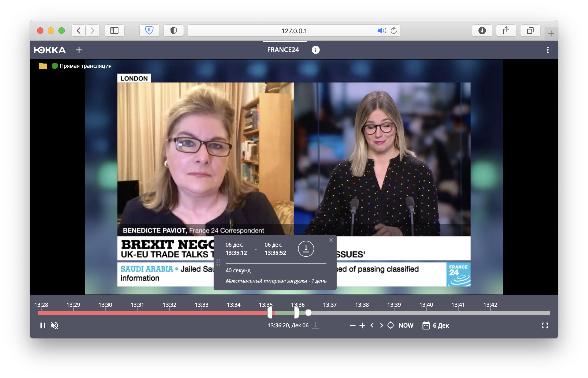Shift the timeline to later
This screenshot has width=588, height=378.
[381, 325]
